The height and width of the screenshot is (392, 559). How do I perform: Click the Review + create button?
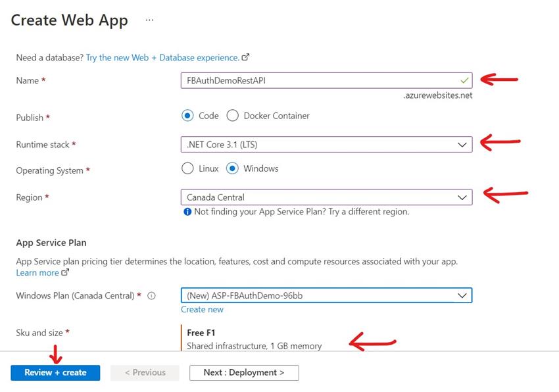pyautogui.click(x=55, y=372)
